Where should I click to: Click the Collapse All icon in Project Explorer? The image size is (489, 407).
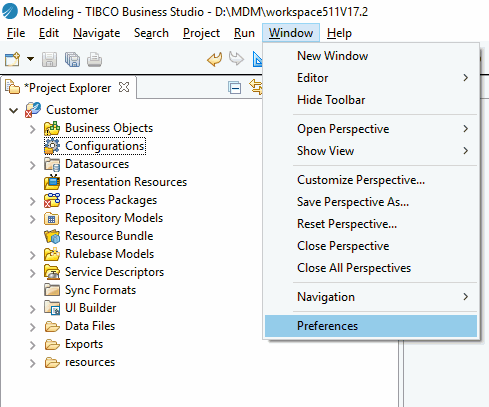coord(235,88)
